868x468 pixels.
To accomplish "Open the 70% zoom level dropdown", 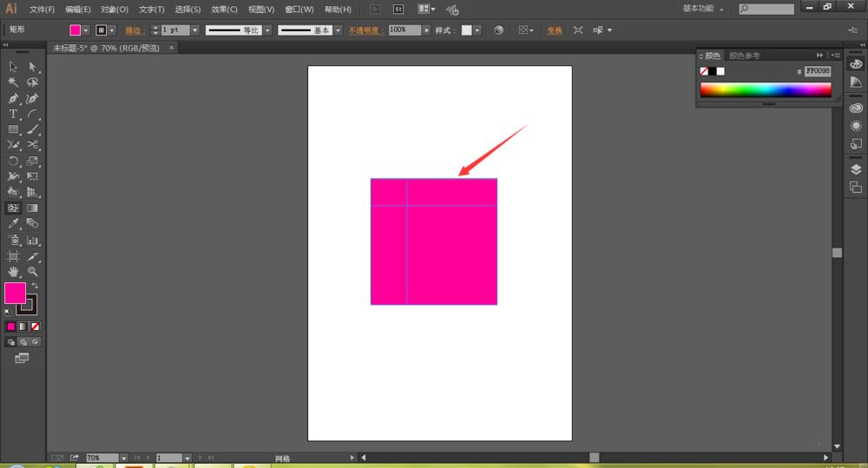I will click(124, 458).
